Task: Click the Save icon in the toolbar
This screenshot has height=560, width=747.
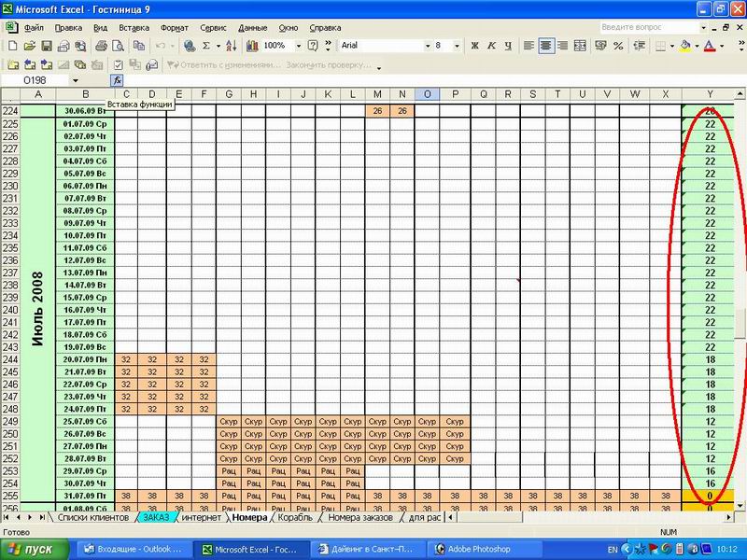Action: tap(46, 46)
